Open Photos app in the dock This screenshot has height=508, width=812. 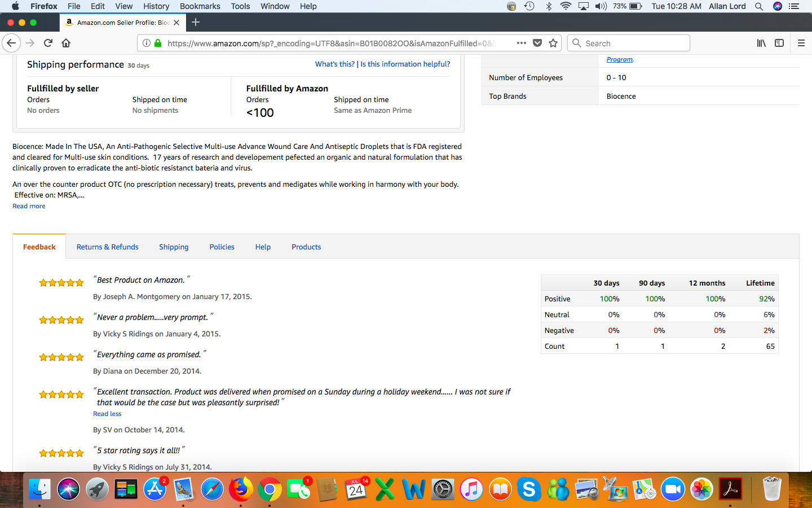click(701, 489)
